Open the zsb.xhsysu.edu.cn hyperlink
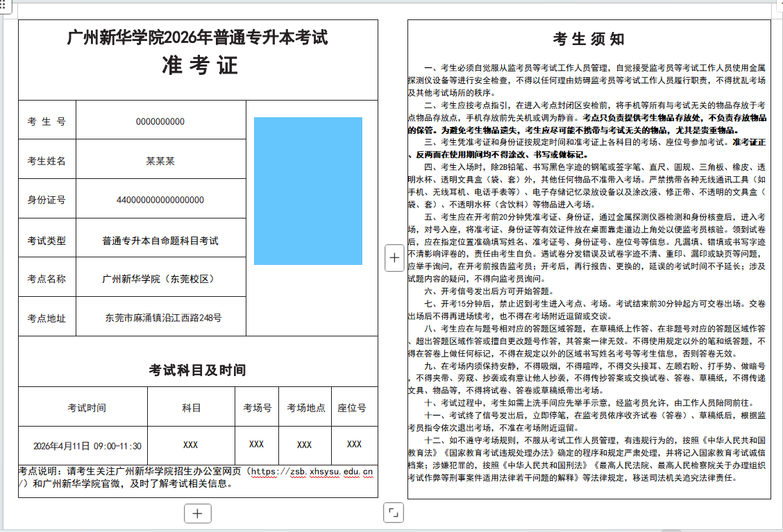This screenshot has width=783, height=532. pyautogui.click(x=311, y=472)
